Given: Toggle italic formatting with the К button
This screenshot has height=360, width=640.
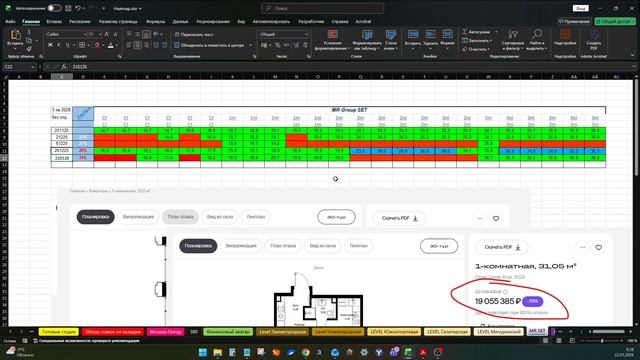Looking at the screenshot, I should [x=59, y=45].
